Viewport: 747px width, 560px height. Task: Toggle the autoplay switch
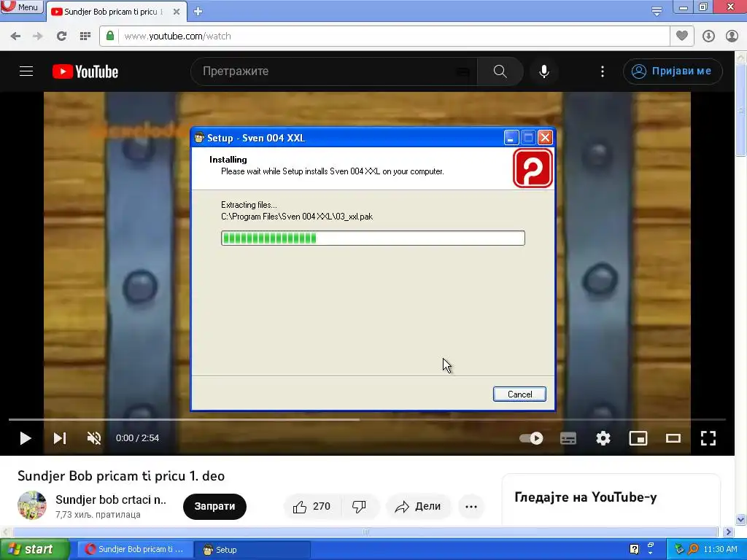click(532, 438)
